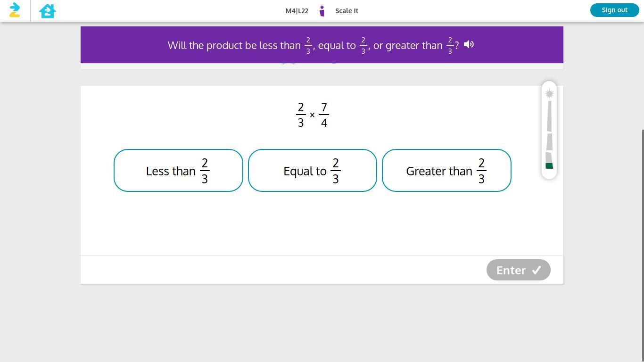Click the purple question banner text
Viewport: 644px width, 362px height.
[x=234, y=45]
